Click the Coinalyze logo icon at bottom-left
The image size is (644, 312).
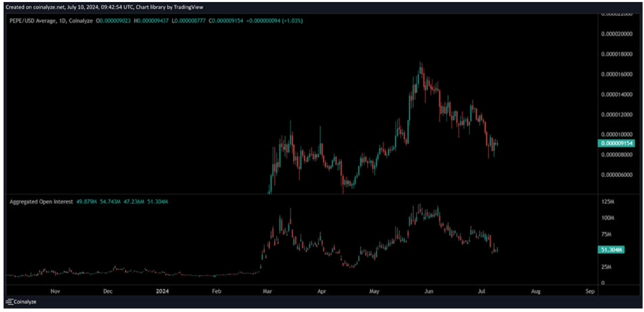coord(10,302)
